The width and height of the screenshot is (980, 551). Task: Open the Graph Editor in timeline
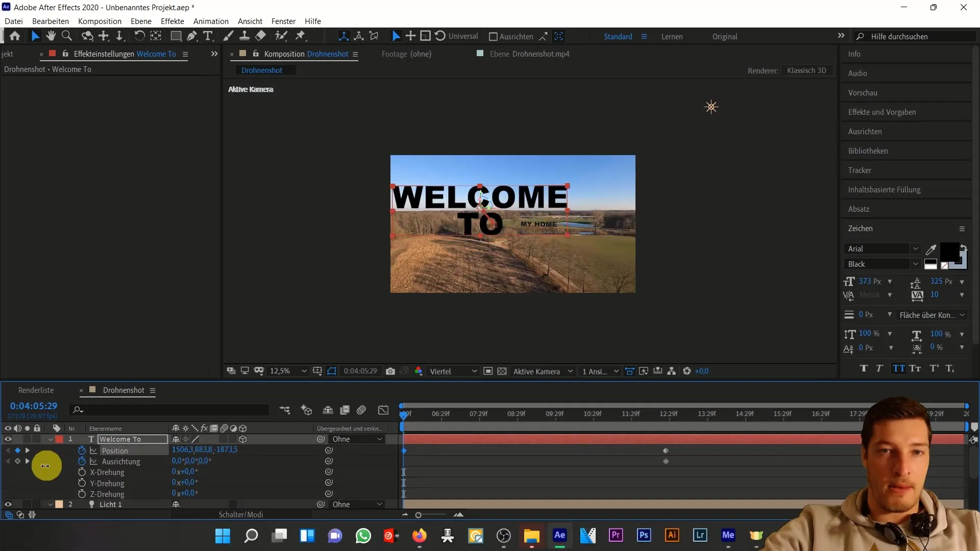click(383, 410)
